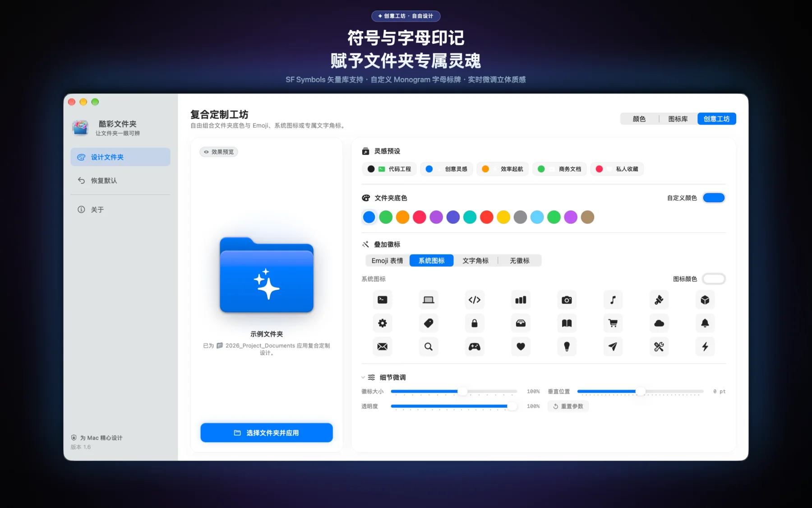Select the game controller icon

tap(475, 347)
